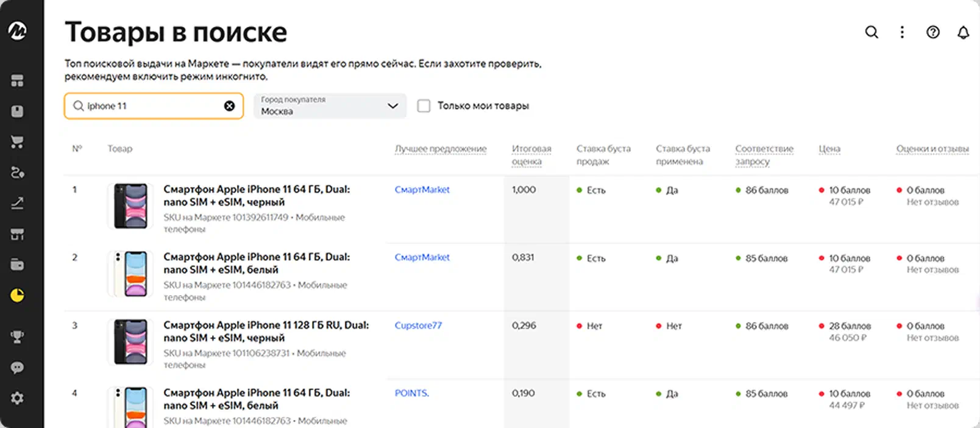
Task: Click the 'iphone 11' search input
Action: (154, 106)
